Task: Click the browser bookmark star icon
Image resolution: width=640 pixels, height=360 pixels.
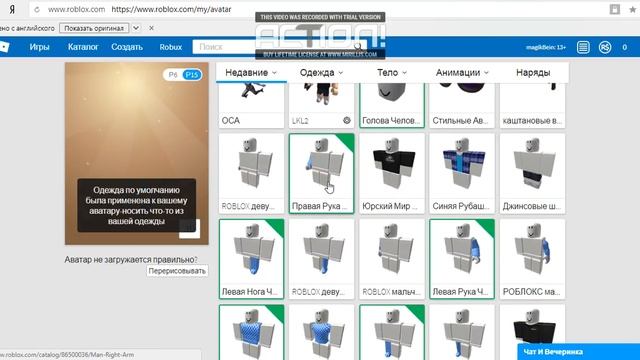Action: [x=633, y=9]
